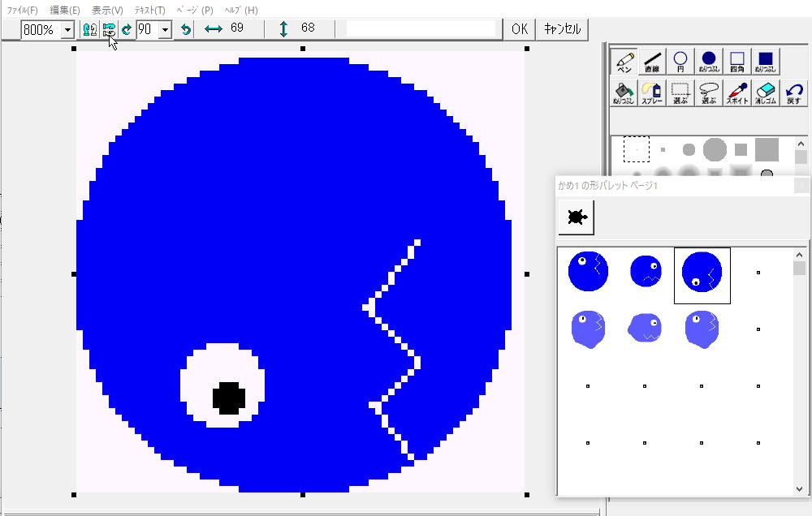
Task: Click the 戻す undo button
Action: pos(793,93)
